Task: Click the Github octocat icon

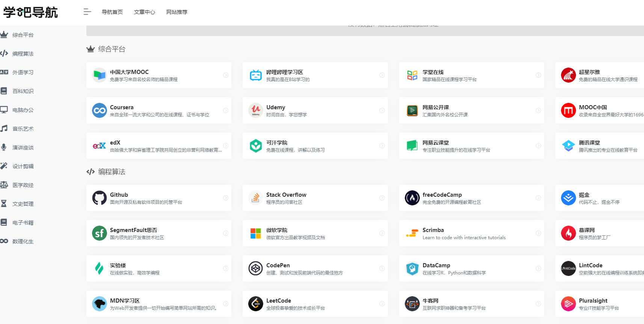Action: (x=100, y=198)
